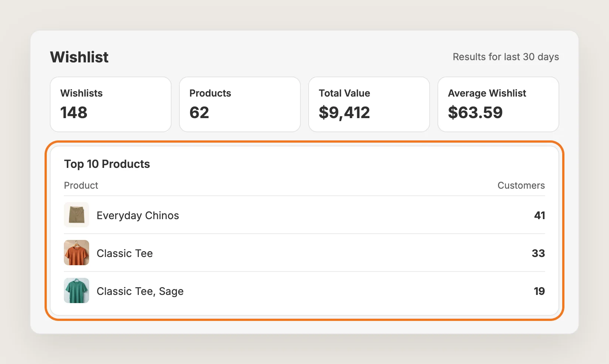Click the customer count 33

tap(538, 253)
